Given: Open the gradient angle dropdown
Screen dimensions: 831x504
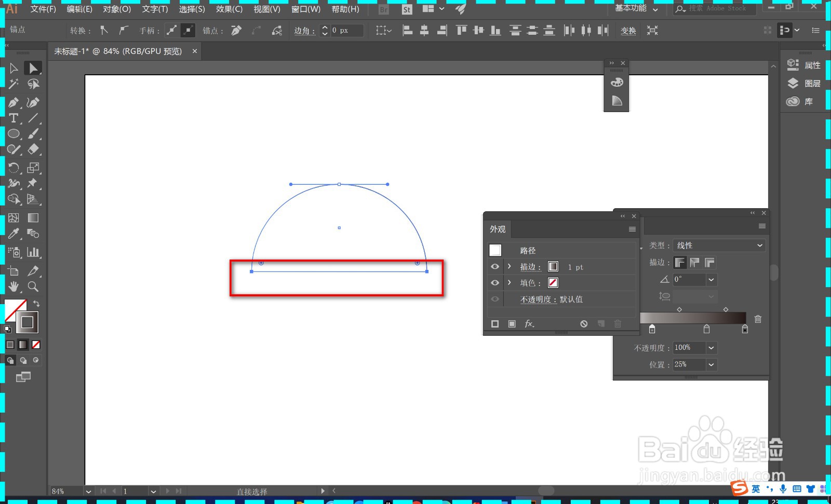Looking at the screenshot, I should [x=711, y=279].
